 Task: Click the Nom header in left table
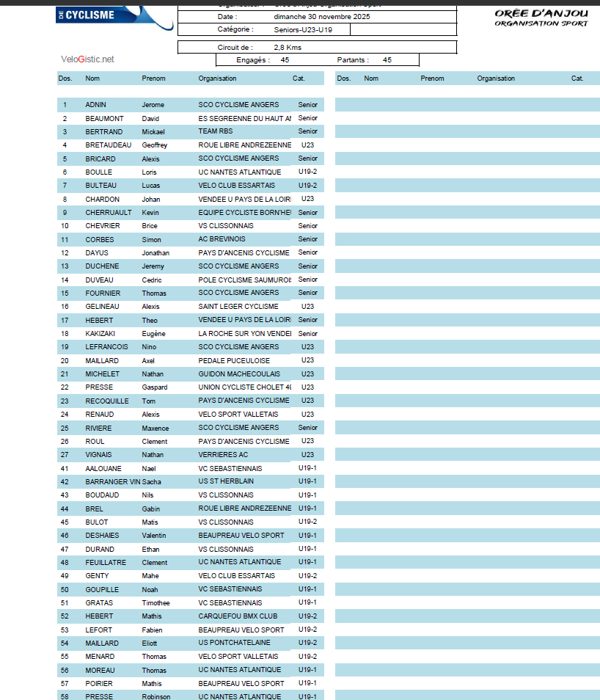tap(92, 79)
